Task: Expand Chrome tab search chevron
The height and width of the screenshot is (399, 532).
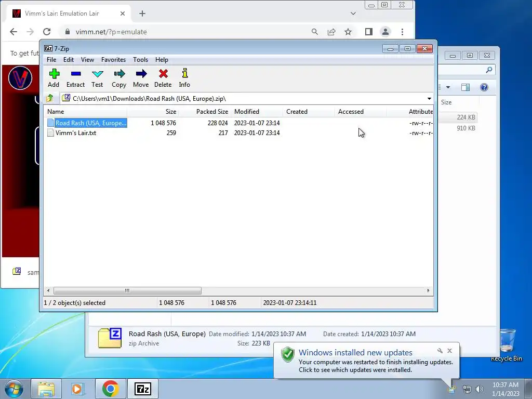Action: (353, 14)
